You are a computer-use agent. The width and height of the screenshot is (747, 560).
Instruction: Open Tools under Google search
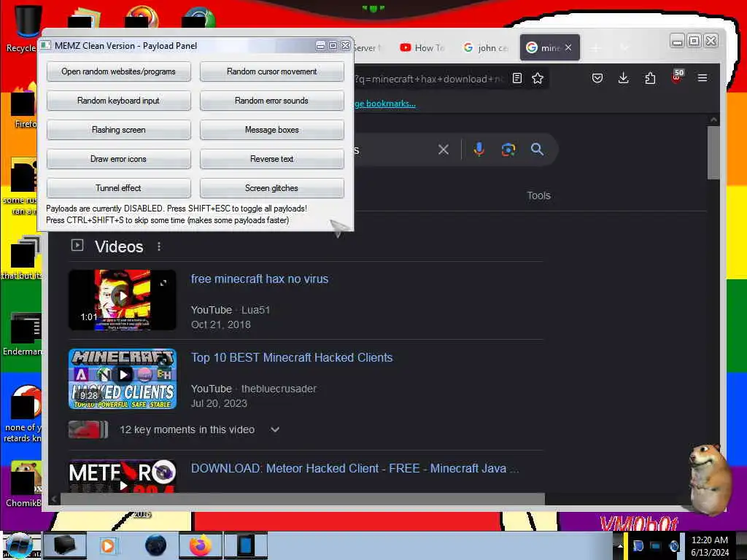pos(539,195)
